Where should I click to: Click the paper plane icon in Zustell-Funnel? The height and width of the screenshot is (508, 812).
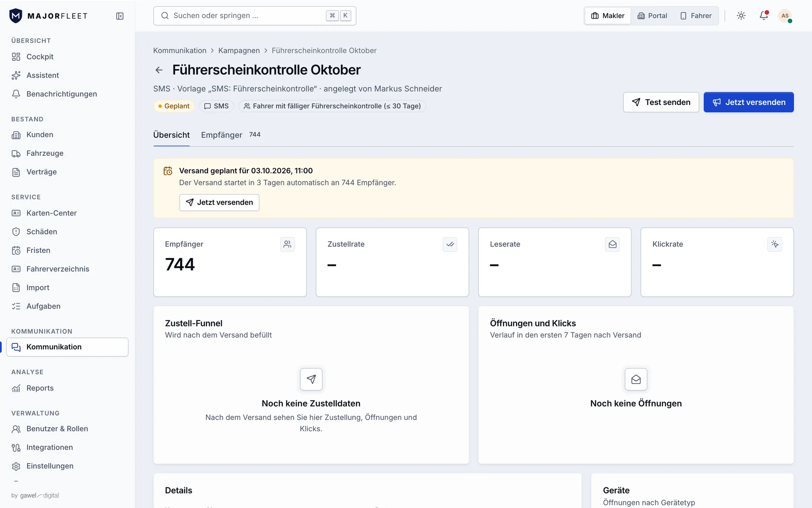[311, 379]
